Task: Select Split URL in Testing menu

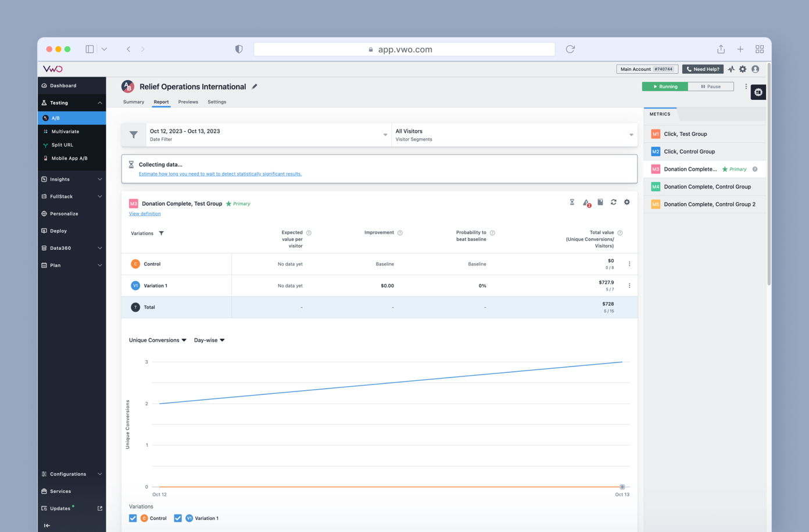Action: click(x=62, y=145)
